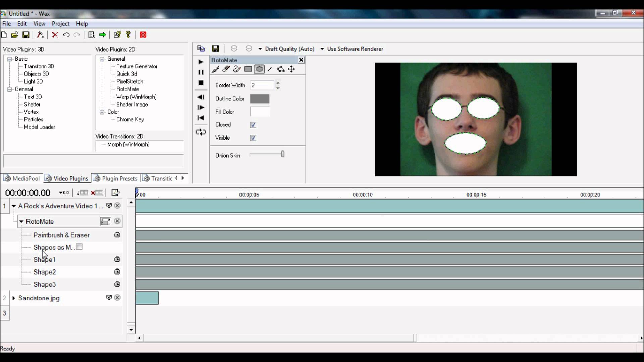The image size is (644, 362).
Task: Choose the Ellipse shape tool
Action: pyautogui.click(x=259, y=69)
